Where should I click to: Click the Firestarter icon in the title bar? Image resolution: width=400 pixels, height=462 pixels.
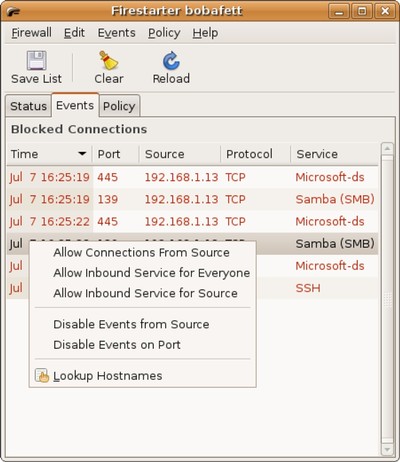13,12
